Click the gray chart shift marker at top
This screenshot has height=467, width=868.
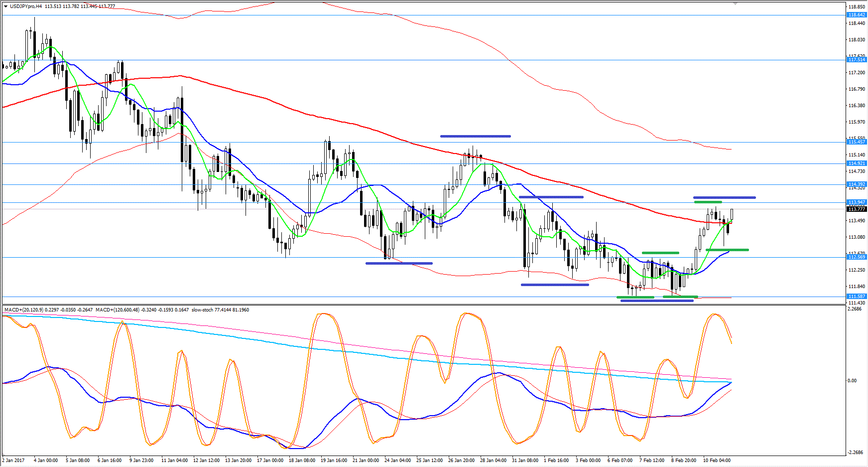(x=735, y=3)
